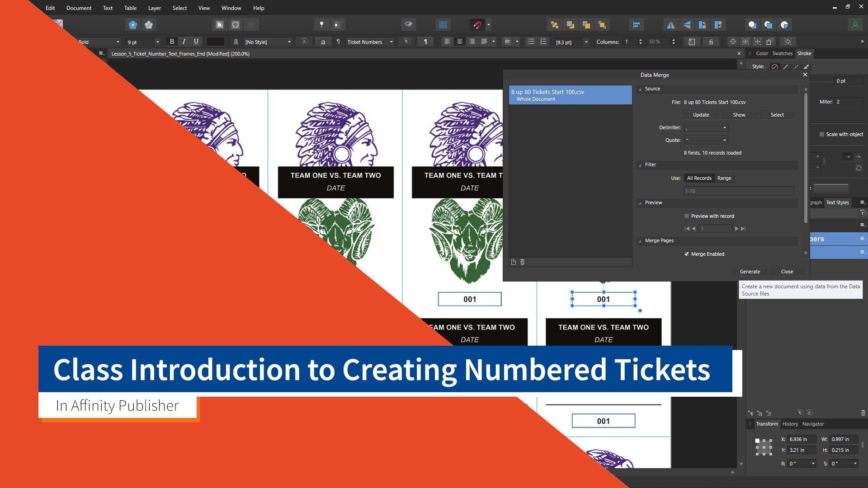Click the account person icon

(x=855, y=25)
